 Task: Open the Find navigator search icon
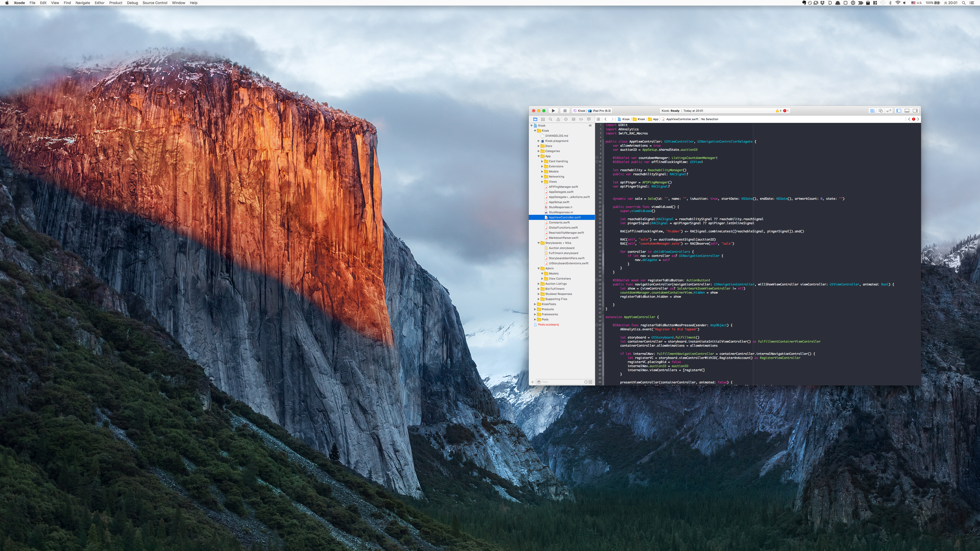pyautogui.click(x=550, y=119)
